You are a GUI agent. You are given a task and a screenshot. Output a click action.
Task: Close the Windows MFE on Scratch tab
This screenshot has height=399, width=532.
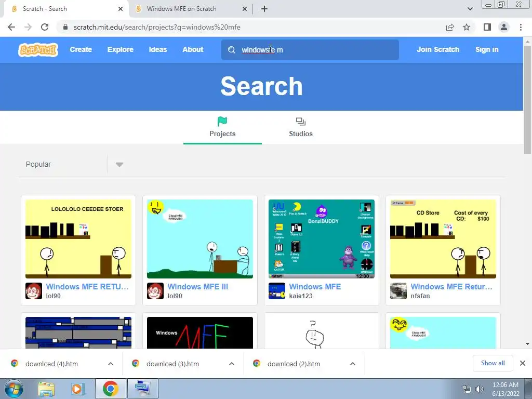pos(245,9)
